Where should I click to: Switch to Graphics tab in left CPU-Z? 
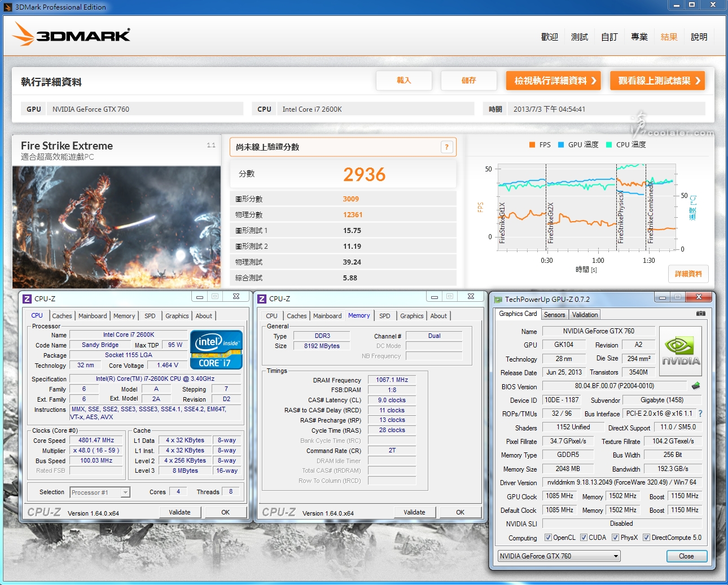(x=177, y=316)
